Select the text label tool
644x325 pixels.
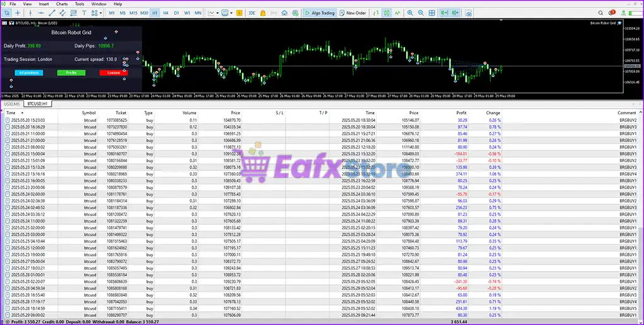pos(84,13)
